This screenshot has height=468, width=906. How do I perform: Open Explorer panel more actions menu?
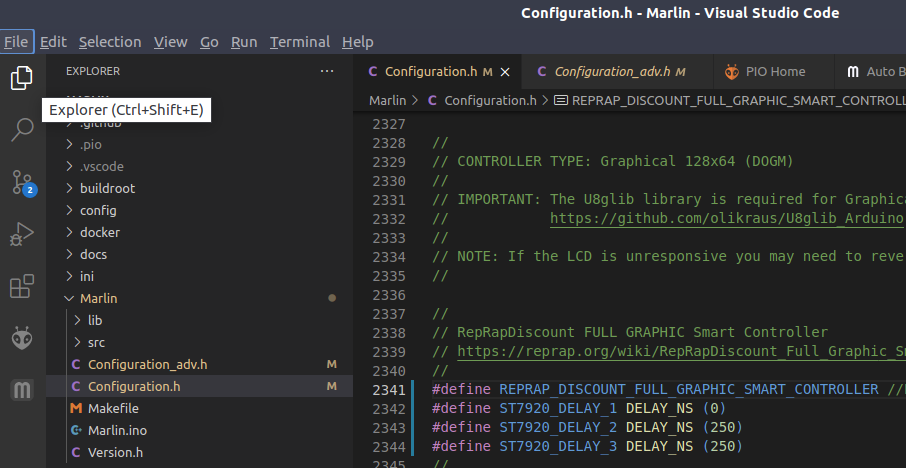coord(327,71)
